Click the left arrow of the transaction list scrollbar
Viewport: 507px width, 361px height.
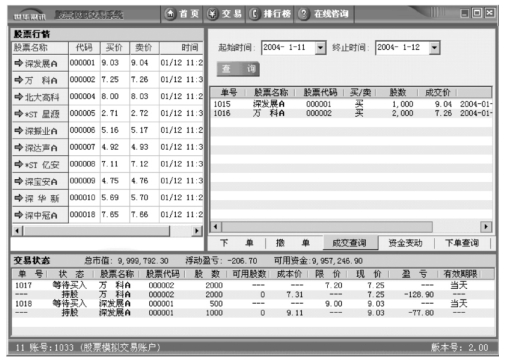tap(215, 227)
